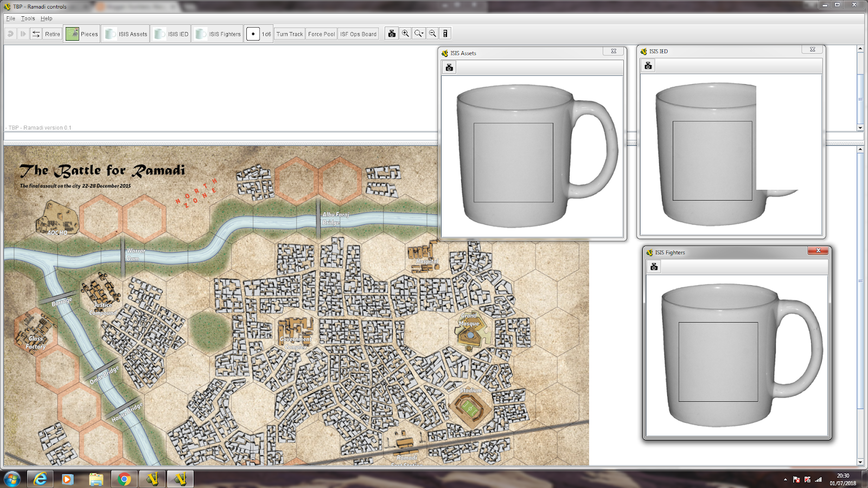Minimize the TBP - Ramadi controls window
Screen dimensions: 868x488
click(x=825, y=5)
